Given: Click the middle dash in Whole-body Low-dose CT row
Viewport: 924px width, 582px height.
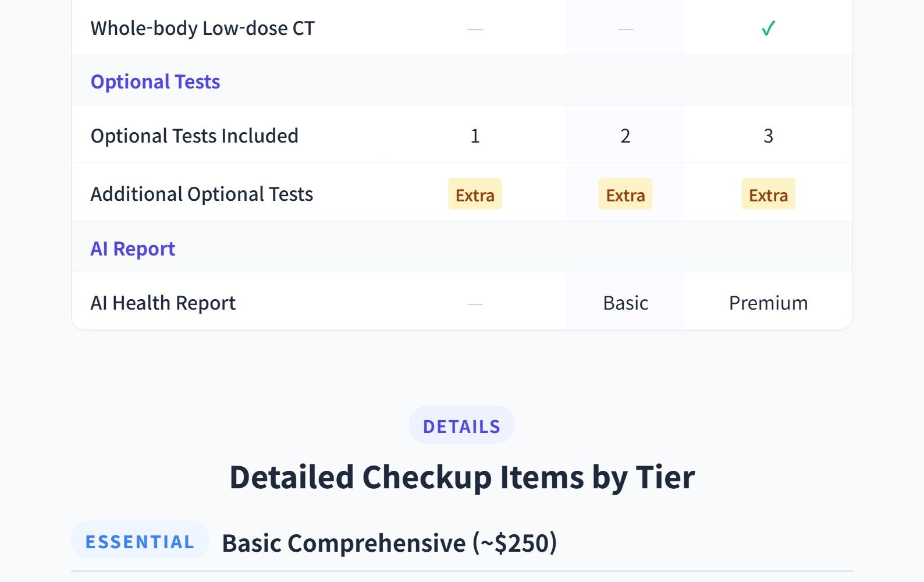Looking at the screenshot, I should 625,29.
